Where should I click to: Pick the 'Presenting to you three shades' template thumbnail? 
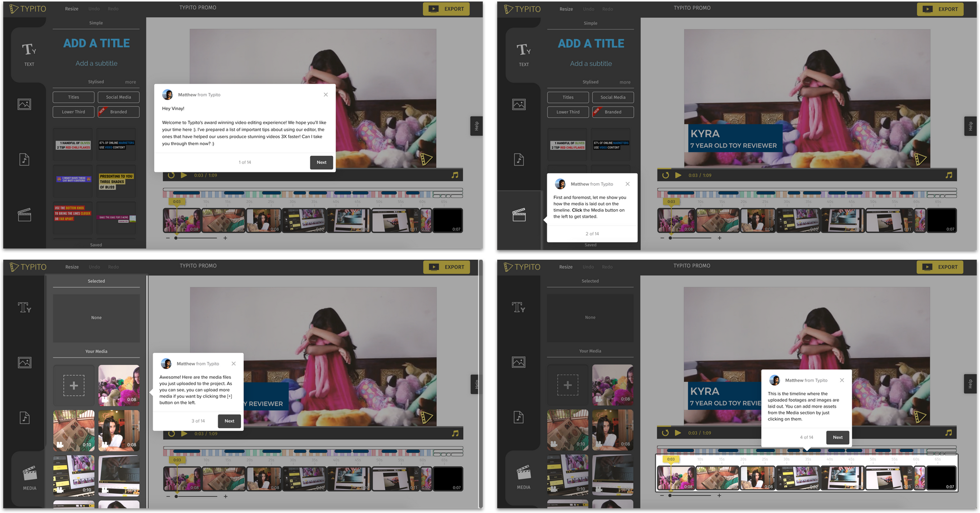116,181
